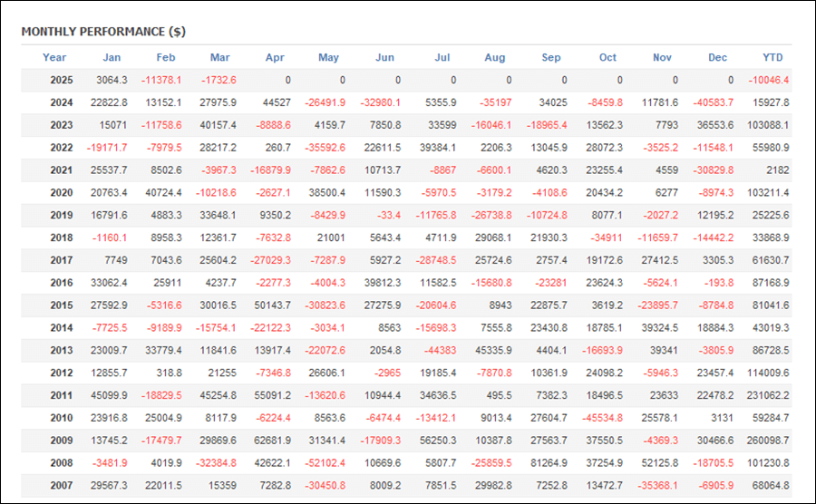Select the YTD column header
The image size is (816, 504).
coord(772,58)
